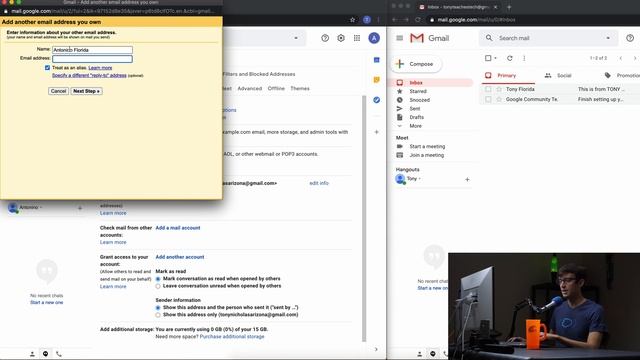The height and width of the screenshot is (360, 640).
Task: Click the Start a meeting camera icon
Action: [x=400, y=146]
